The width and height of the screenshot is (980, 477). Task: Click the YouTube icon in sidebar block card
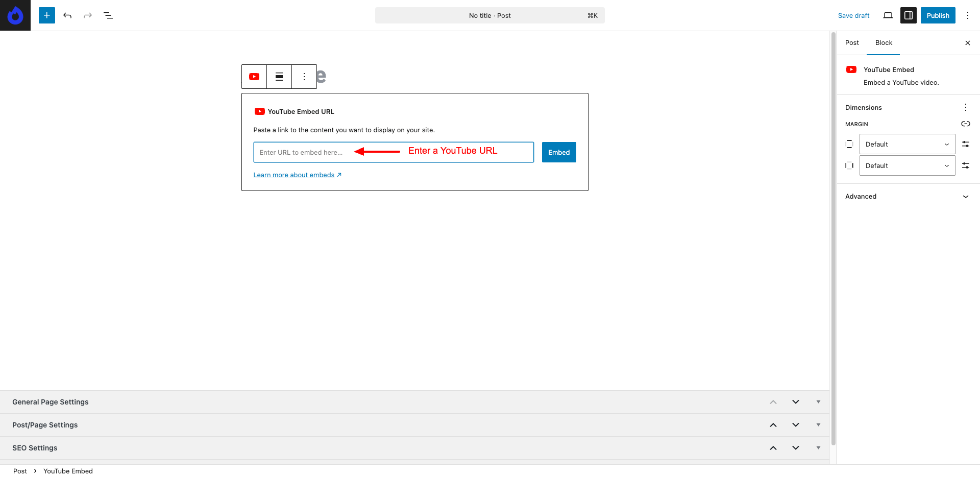click(x=851, y=69)
